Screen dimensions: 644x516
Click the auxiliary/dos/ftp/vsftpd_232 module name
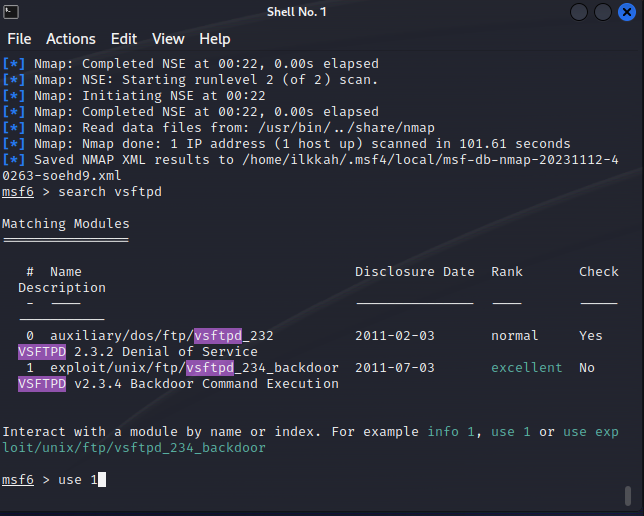point(162,336)
